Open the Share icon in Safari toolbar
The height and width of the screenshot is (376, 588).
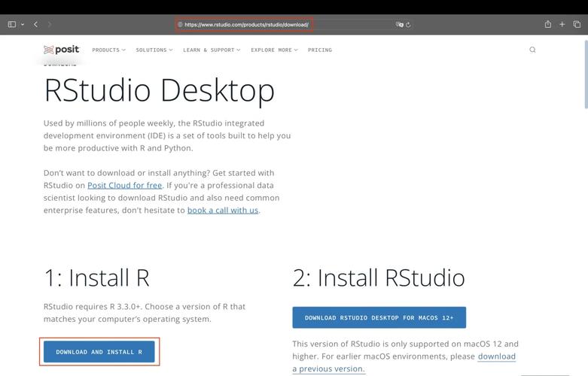click(x=548, y=24)
